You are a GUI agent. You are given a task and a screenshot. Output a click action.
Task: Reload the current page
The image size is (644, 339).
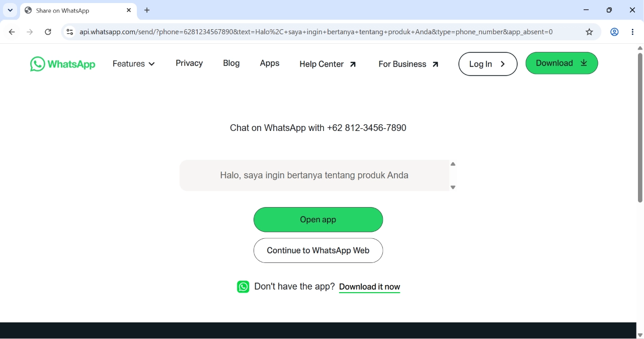coord(48,32)
